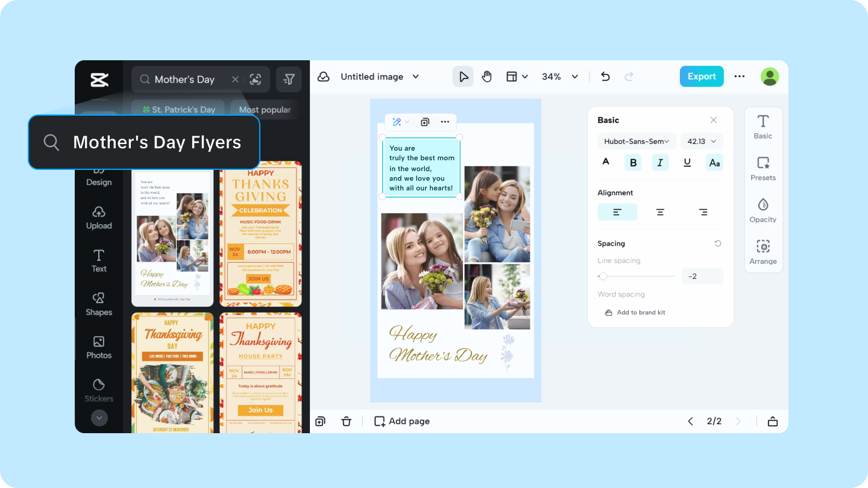Click the Add page button
868x488 pixels.
(x=402, y=421)
